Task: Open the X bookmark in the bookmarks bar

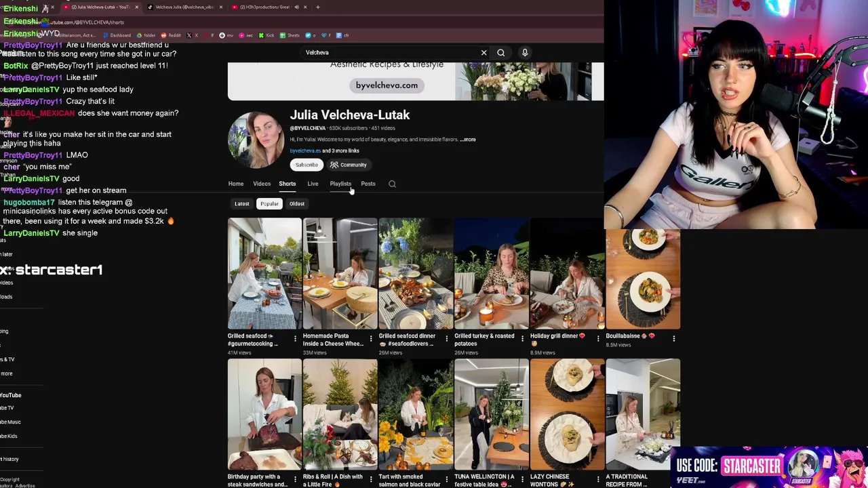Action: [192, 35]
